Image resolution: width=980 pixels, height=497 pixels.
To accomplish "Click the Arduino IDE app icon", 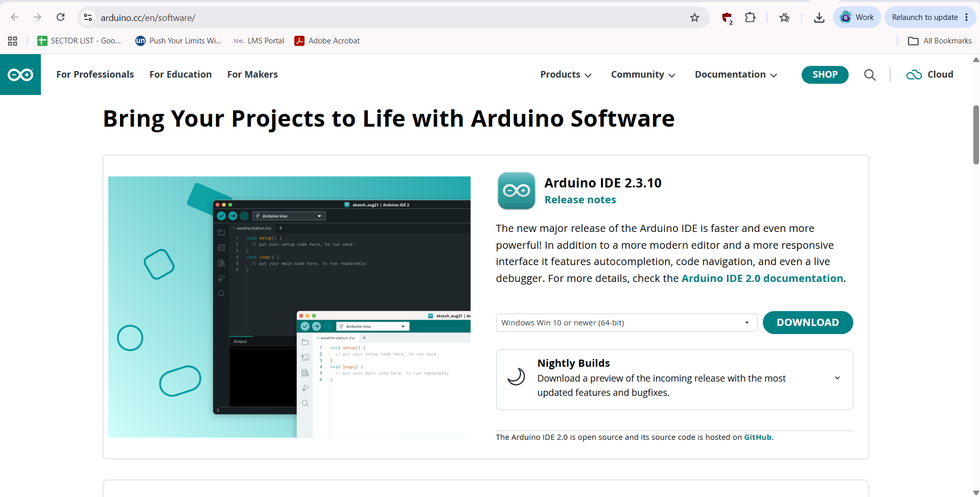I will tap(516, 191).
